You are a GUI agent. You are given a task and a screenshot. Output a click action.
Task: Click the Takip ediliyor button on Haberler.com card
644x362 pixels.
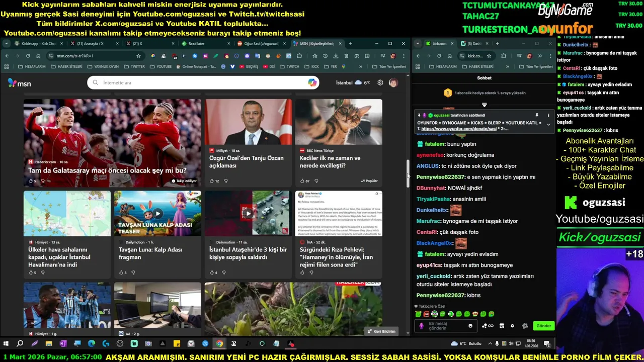(184, 180)
